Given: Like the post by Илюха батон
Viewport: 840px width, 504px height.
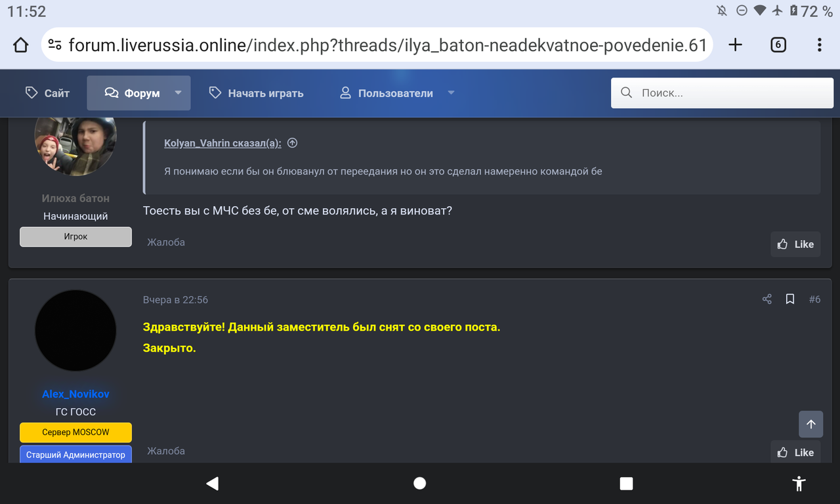Looking at the screenshot, I should (x=795, y=243).
